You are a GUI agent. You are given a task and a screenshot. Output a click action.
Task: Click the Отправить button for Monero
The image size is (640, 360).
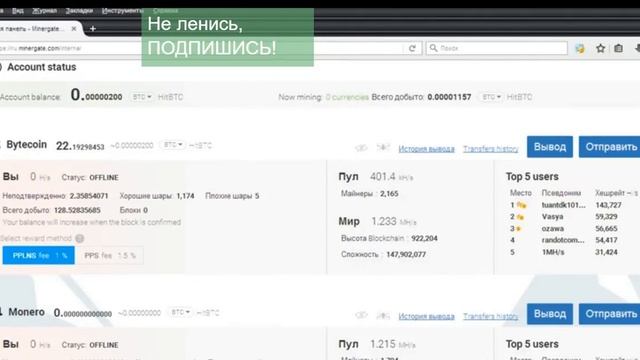tap(610, 314)
